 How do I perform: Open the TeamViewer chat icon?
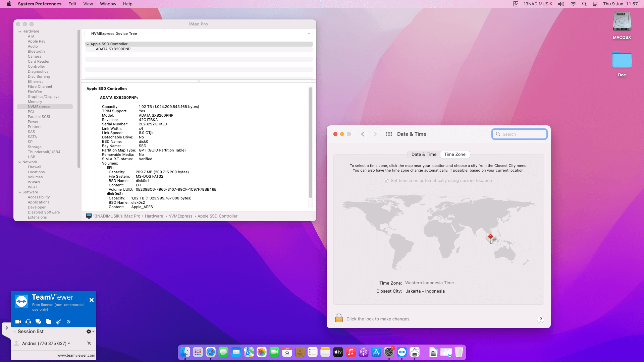click(x=38, y=322)
